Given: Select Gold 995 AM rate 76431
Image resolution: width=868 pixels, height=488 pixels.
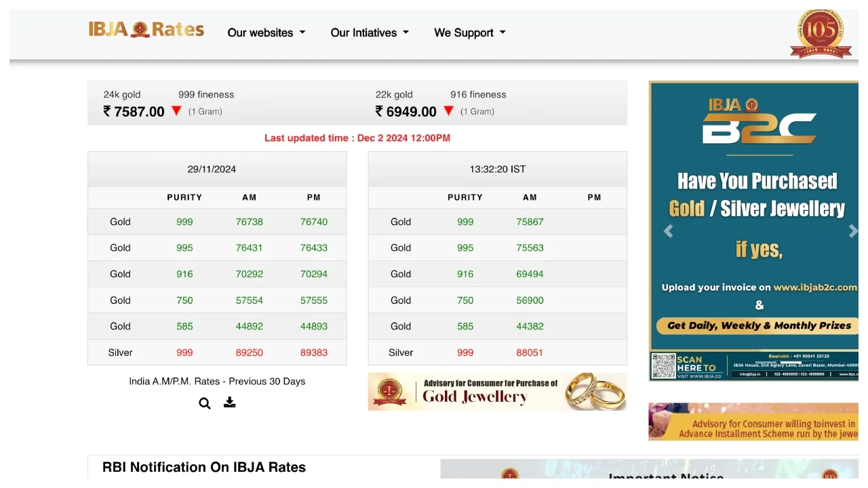Looking at the screenshot, I should tap(250, 248).
